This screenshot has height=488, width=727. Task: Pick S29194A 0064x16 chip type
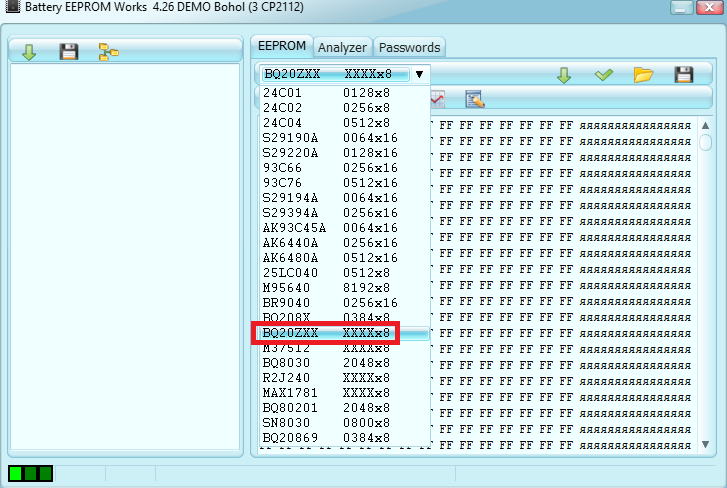tap(344, 198)
